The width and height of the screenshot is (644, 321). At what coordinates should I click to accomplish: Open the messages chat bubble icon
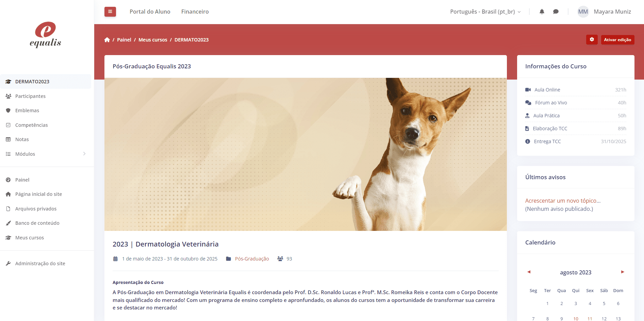[x=556, y=12]
